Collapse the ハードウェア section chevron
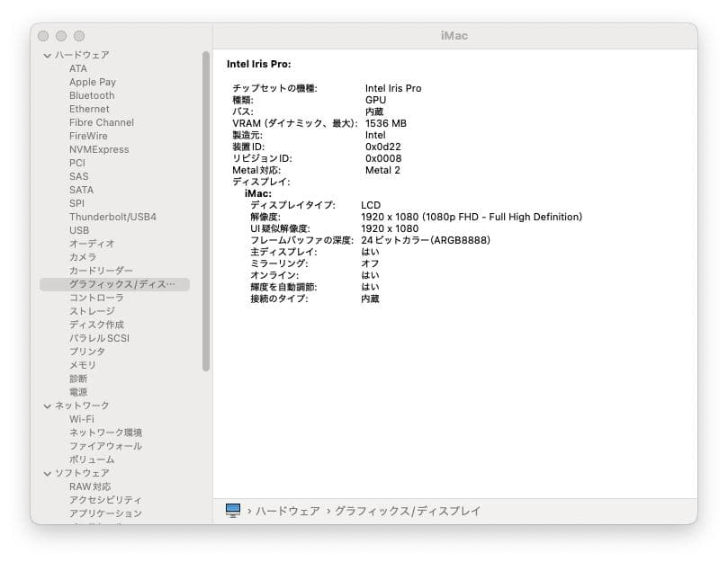728x562 pixels. (x=47, y=55)
